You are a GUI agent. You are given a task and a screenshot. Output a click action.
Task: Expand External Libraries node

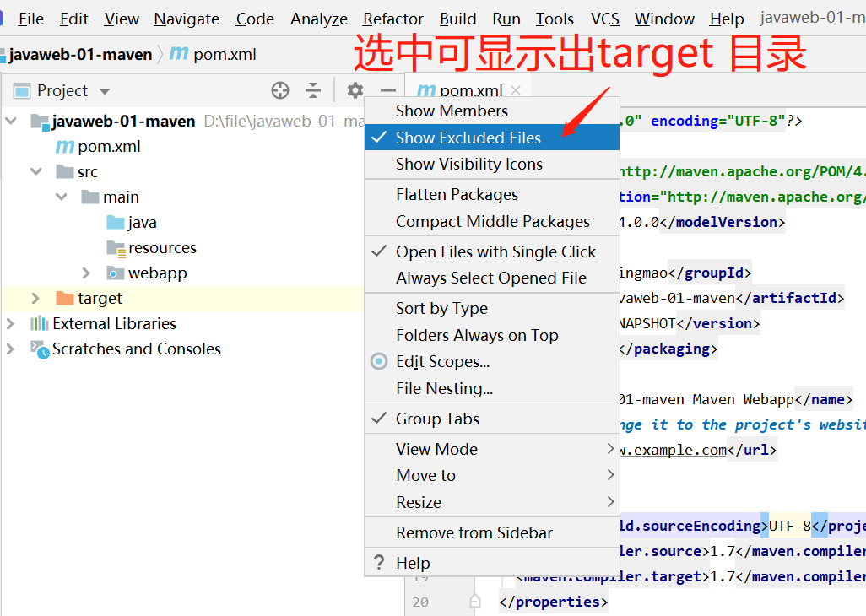(x=10, y=323)
